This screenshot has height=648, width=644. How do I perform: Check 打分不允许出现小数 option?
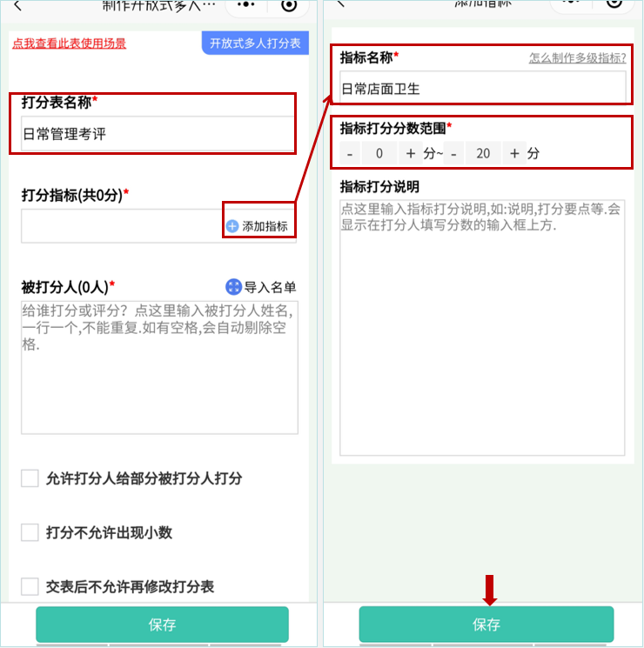tap(30, 532)
